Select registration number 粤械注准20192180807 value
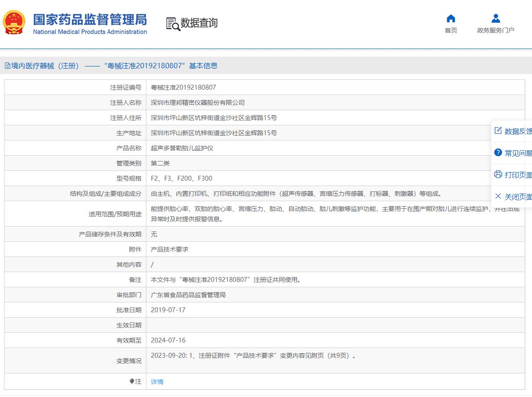 (183, 87)
